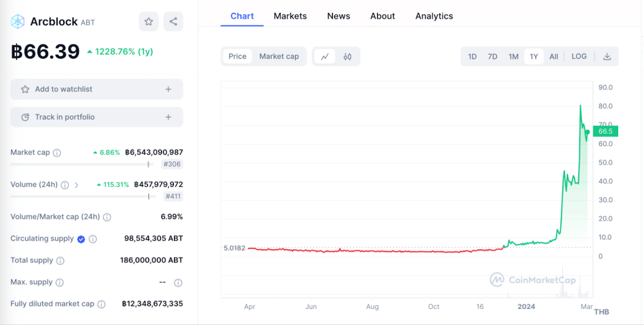Open the Analytics tab
The image size is (644, 325).
(434, 16)
